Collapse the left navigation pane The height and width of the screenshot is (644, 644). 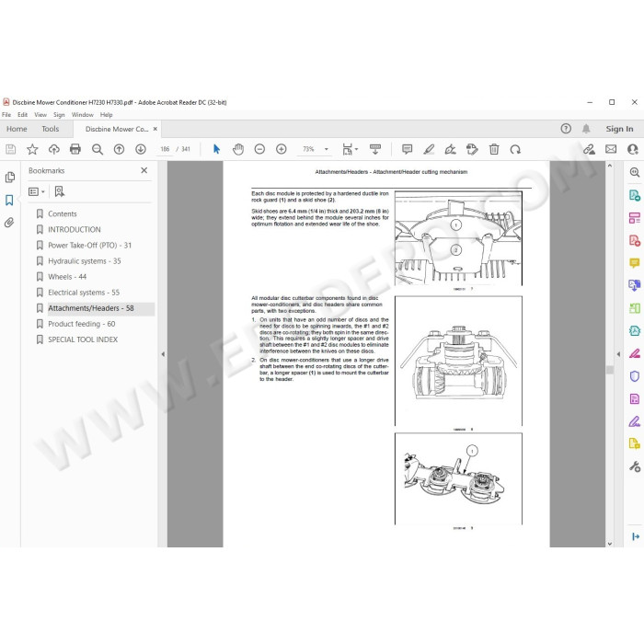point(163,353)
